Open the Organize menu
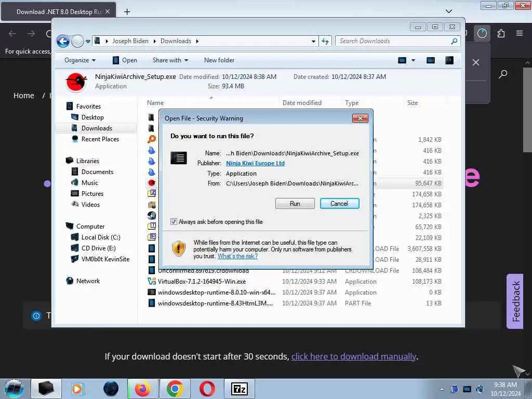The height and width of the screenshot is (399, 532). tap(80, 60)
